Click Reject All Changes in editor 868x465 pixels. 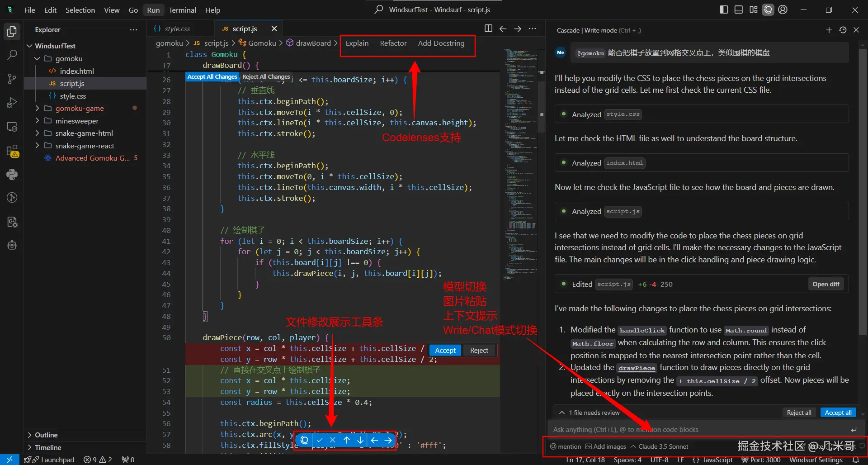[266, 76]
